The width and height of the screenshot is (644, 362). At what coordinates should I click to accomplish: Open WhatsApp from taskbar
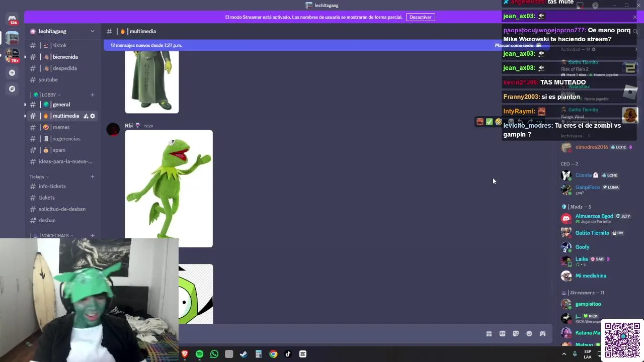[214, 354]
